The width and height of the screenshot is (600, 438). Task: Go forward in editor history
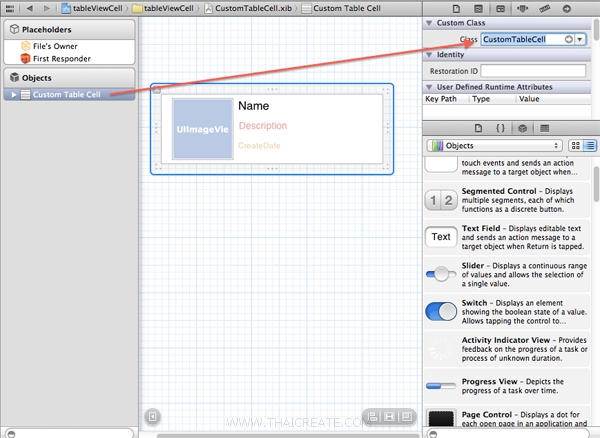point(46,8)
